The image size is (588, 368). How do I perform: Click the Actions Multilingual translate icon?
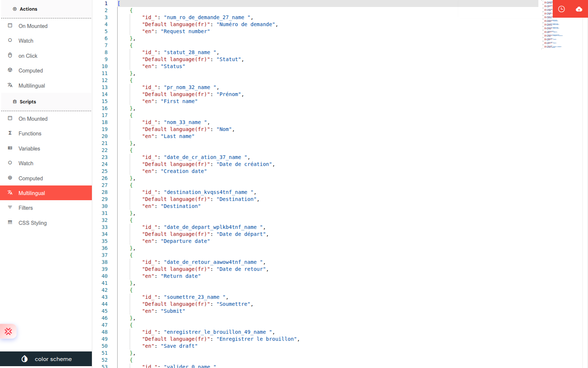10,85
